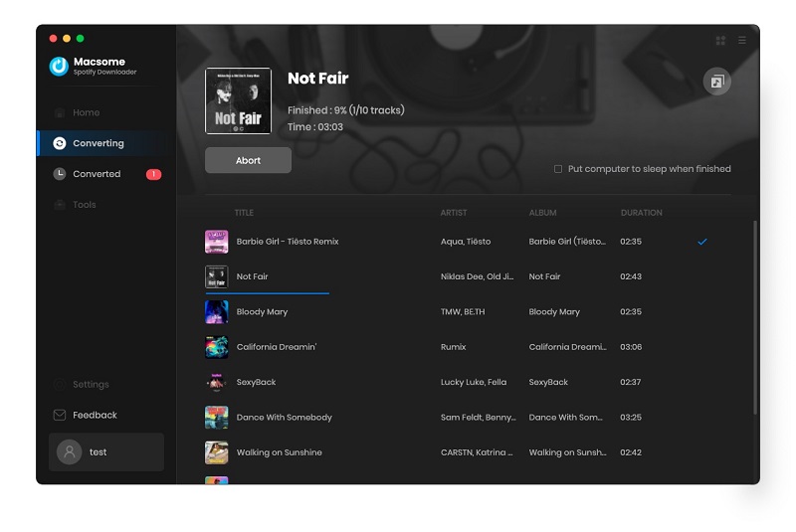
Task: Enable put computer to sleep when finished
Action: 558,169
